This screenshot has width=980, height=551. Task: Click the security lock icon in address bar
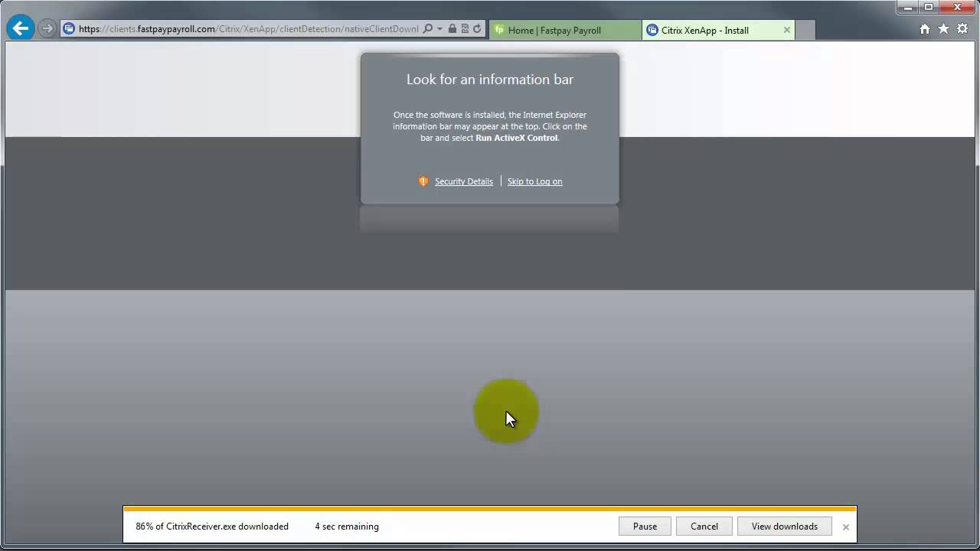click(452, 29)
